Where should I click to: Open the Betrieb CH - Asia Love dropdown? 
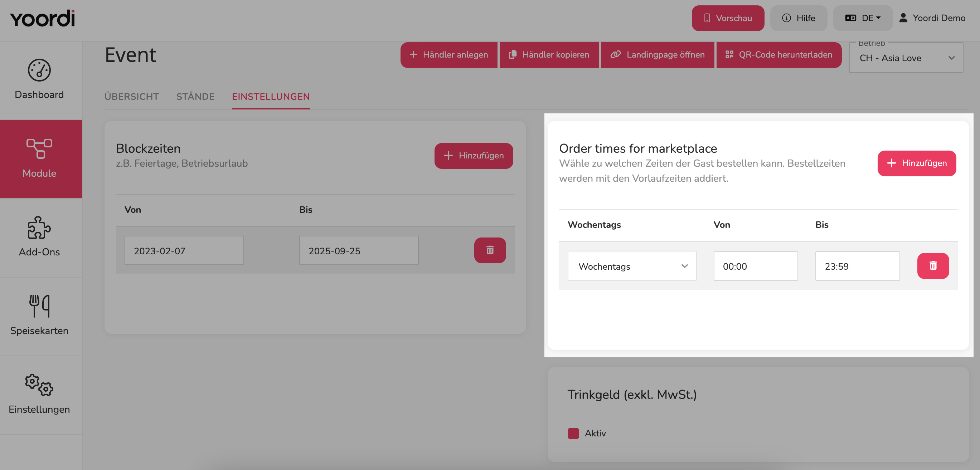click(906, 58)
